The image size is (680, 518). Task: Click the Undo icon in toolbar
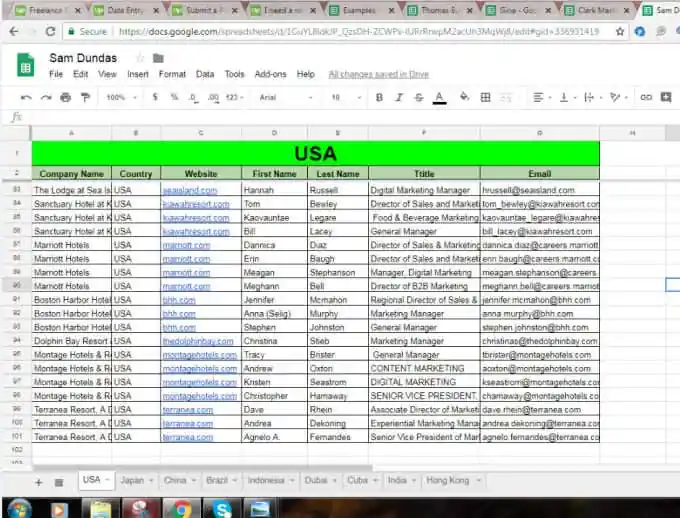tap(26, 98)
